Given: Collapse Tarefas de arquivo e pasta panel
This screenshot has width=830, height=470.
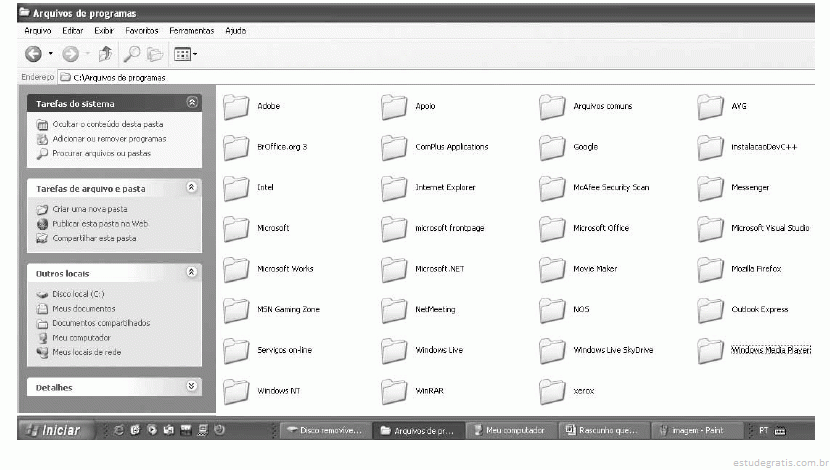Looking at the screenshot, I should pos(192,187).
